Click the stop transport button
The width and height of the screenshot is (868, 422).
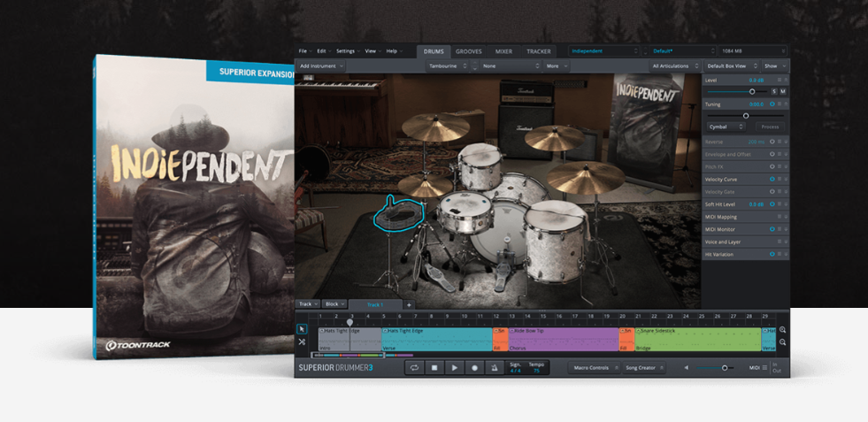pos(434,367)
